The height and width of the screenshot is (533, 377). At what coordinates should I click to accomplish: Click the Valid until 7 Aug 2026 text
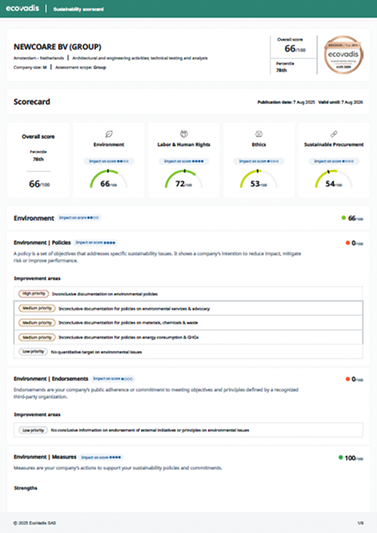341,102
